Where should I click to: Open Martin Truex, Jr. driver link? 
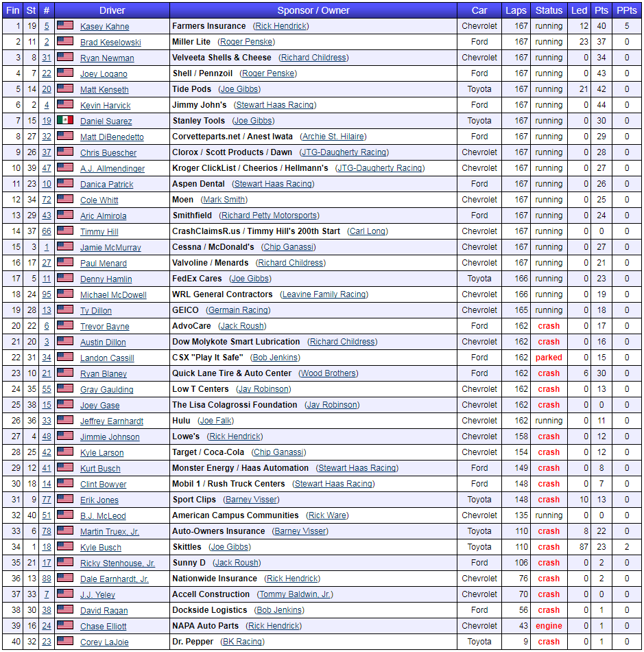[110, 532]
